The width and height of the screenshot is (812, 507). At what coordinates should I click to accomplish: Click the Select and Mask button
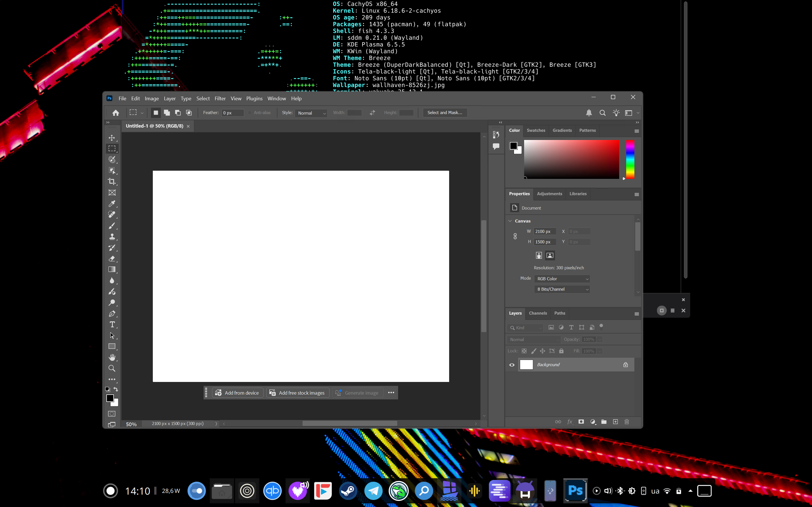(445, 113)
